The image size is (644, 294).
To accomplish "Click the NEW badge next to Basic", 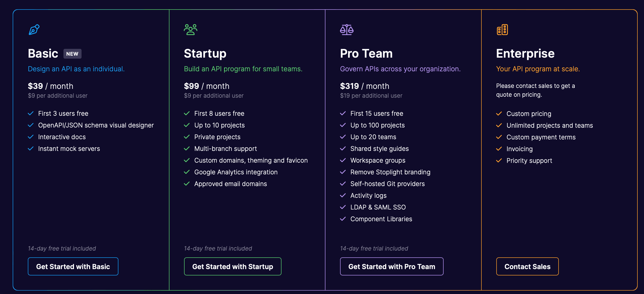I will pyautogui.click(x=72, y=54).
